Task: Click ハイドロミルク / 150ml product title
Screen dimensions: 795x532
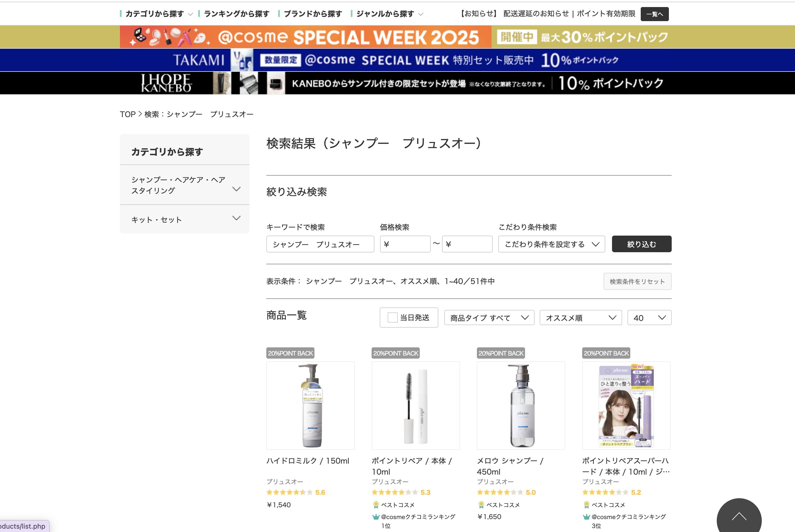Action: tap(308, 461)
